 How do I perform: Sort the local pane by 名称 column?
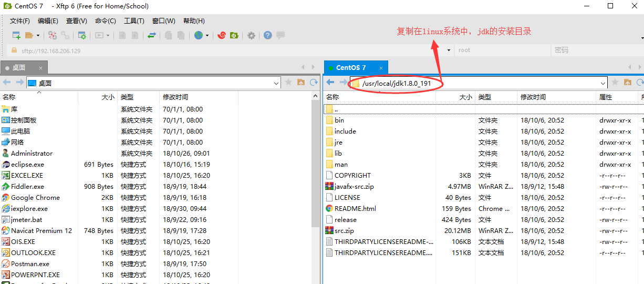tap(39, 97)
